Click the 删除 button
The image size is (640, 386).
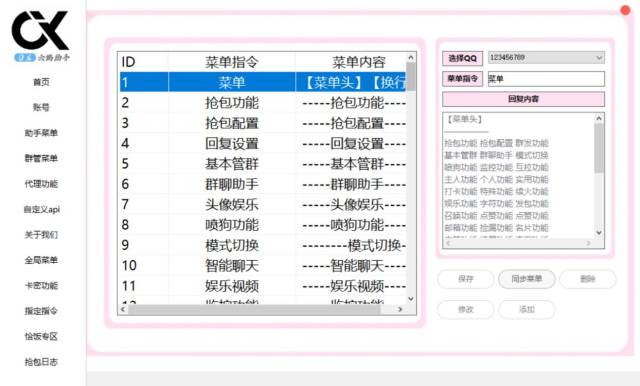(x=588, y=279)
